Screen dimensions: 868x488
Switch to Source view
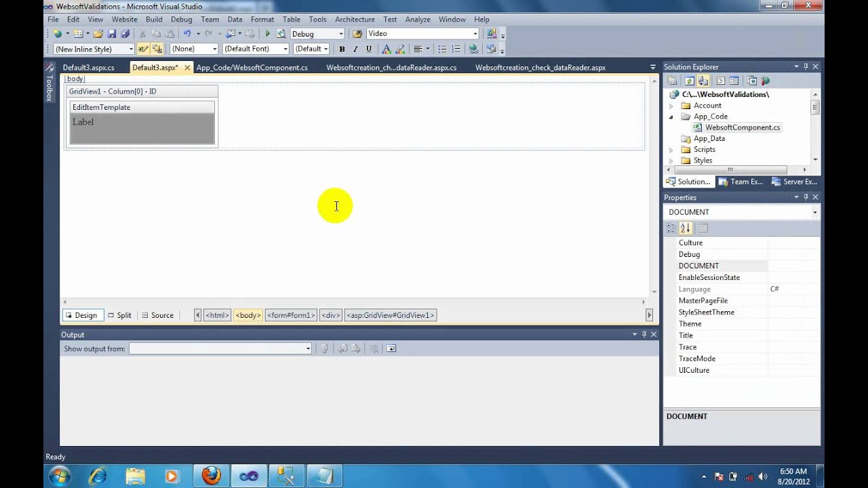pos(158,315)
